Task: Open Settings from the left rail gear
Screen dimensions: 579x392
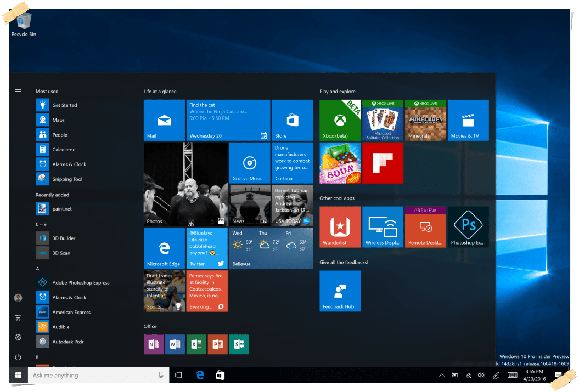Action: tap(18, 337)
